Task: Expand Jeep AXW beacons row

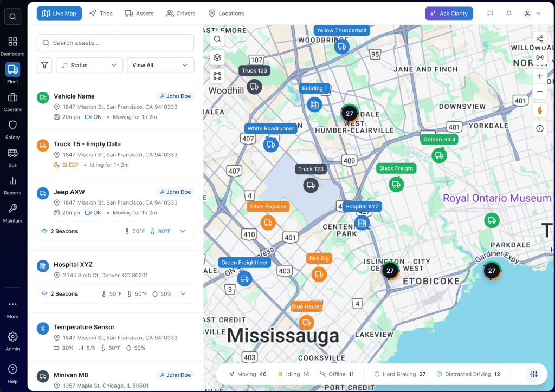Action: pos(183,231)
